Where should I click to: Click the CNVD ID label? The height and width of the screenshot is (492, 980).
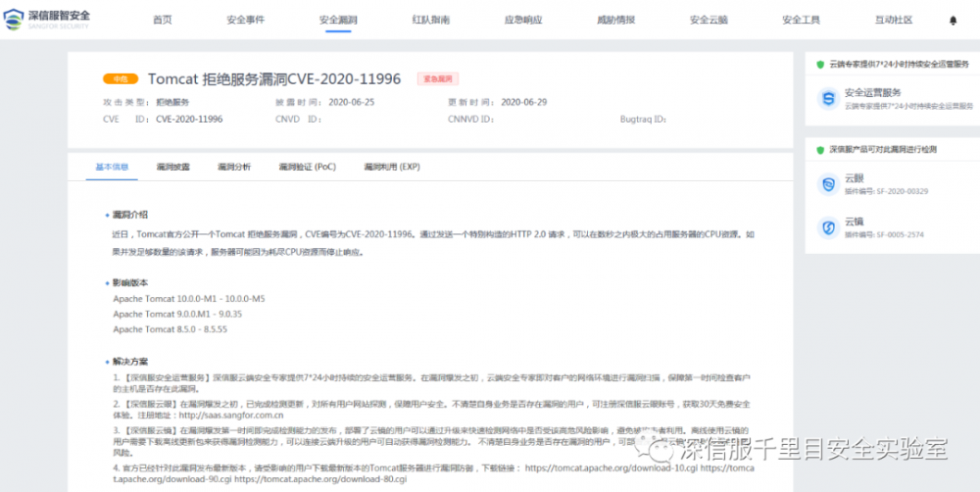(298, 119)
